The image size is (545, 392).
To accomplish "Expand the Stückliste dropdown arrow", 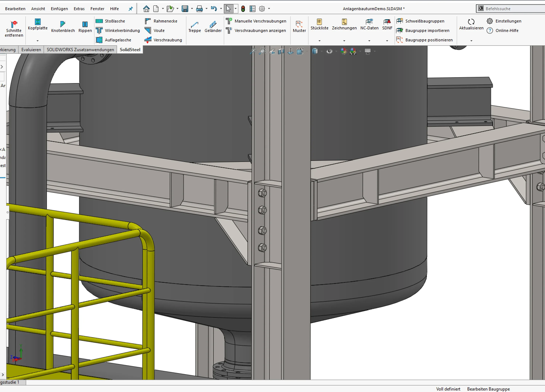I will coord(319,41).
